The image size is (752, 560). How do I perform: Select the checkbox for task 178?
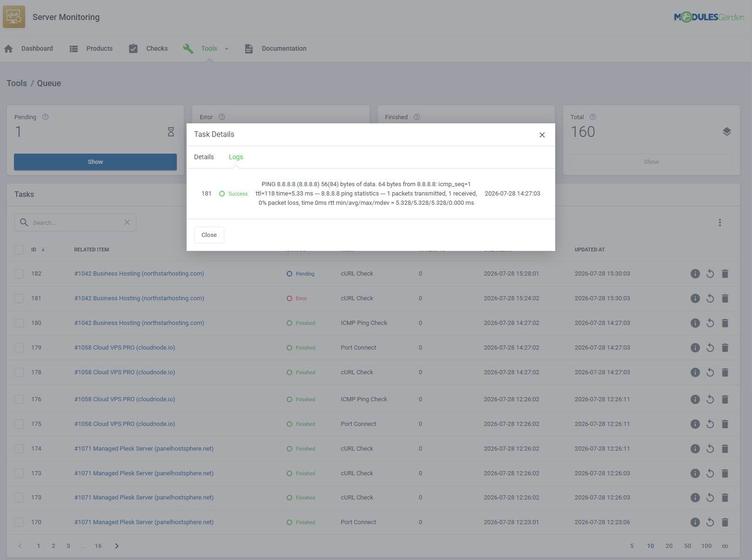(x=19, y=372)
